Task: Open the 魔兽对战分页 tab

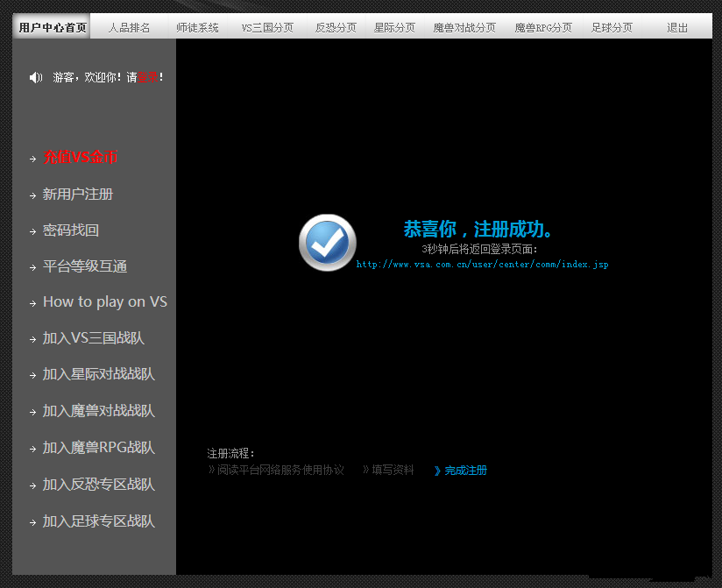Action: 464,26
